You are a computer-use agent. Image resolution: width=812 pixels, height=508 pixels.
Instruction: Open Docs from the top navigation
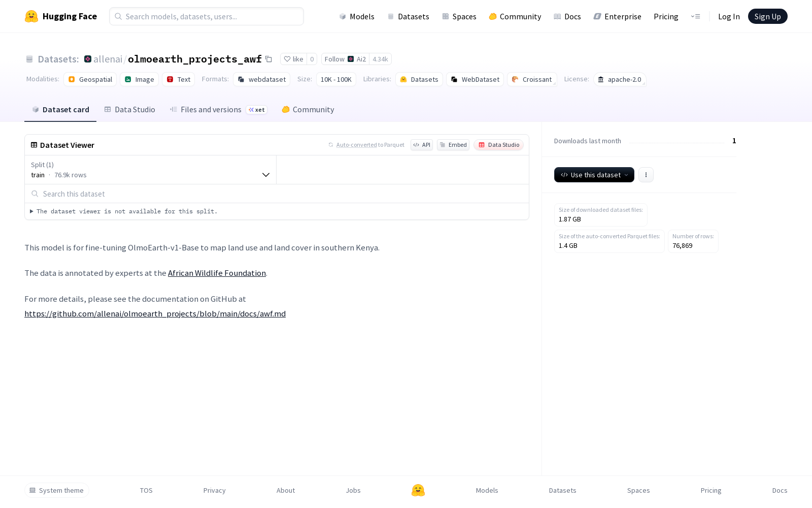(567, 16)
